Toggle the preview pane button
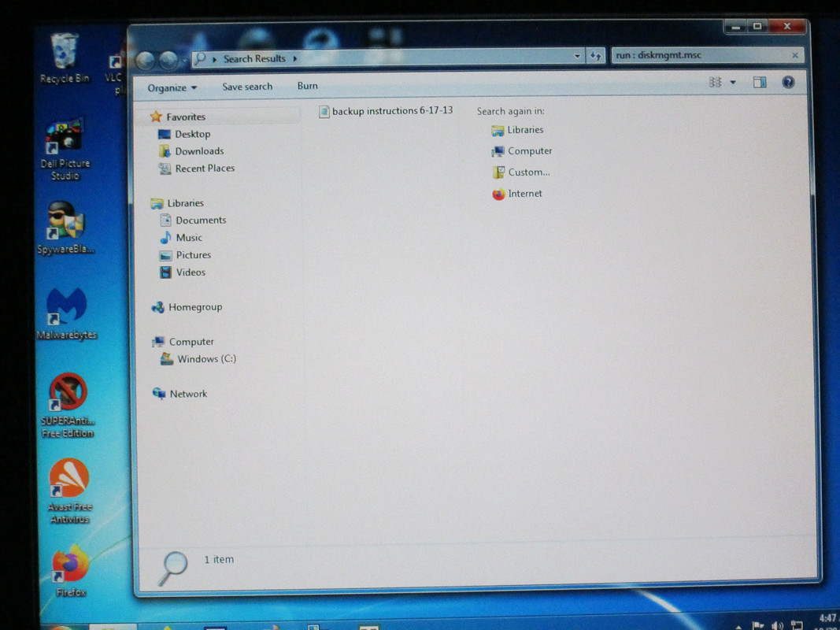 tap(760, 82)
